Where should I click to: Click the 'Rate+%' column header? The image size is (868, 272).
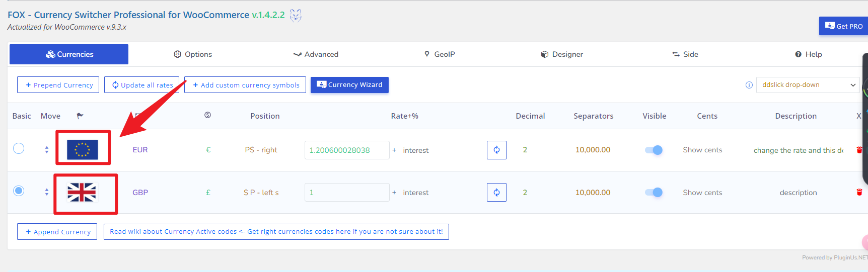coord(405,116)
